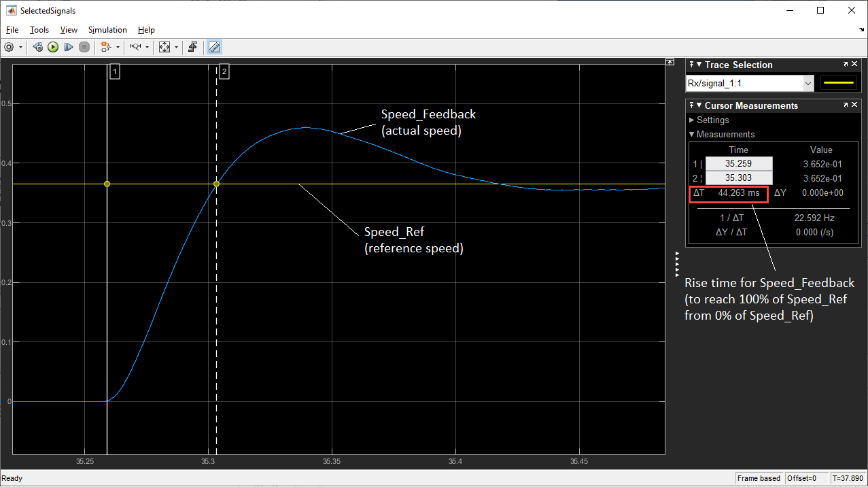The width and height of the screenshot is (868, 487).
Task: Open the View menu
Action: [x=69, y=30]
